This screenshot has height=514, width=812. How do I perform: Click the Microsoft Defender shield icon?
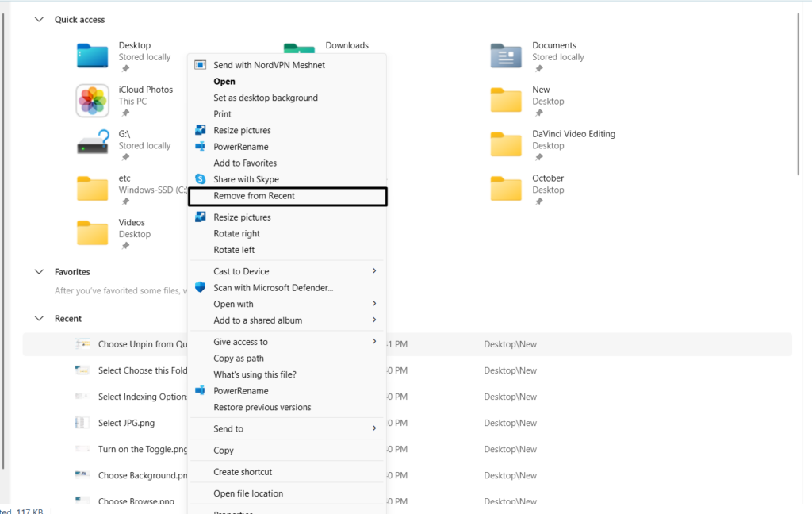tap(201, 288)
